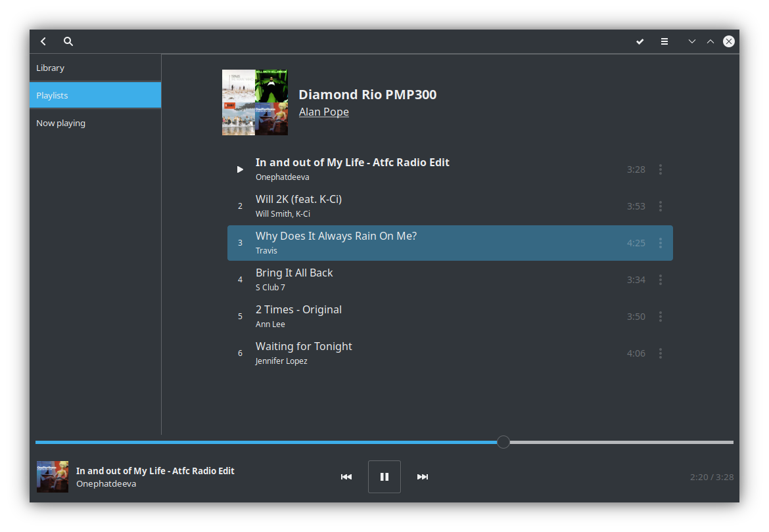Click the now-playing song title in the player bar
Viewport: 769px width, 532px height.
click(x=155, y=471)
